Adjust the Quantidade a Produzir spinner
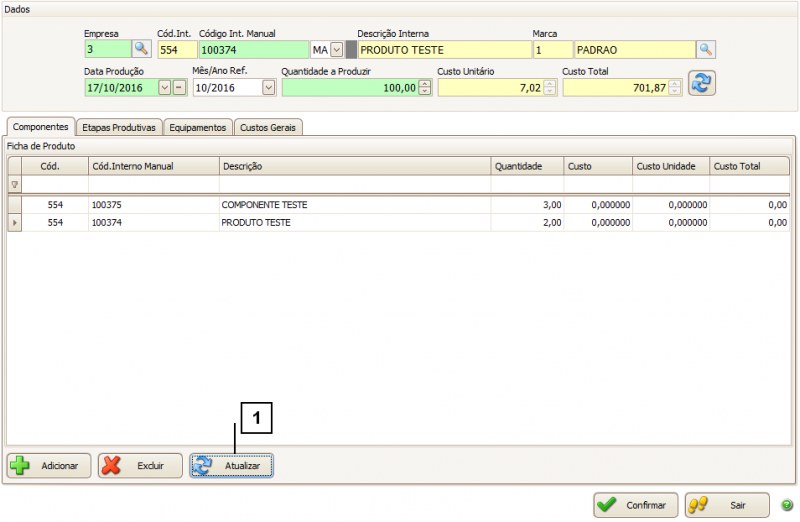The height and width of the screenshot is (522, 800). click(425, 87)
